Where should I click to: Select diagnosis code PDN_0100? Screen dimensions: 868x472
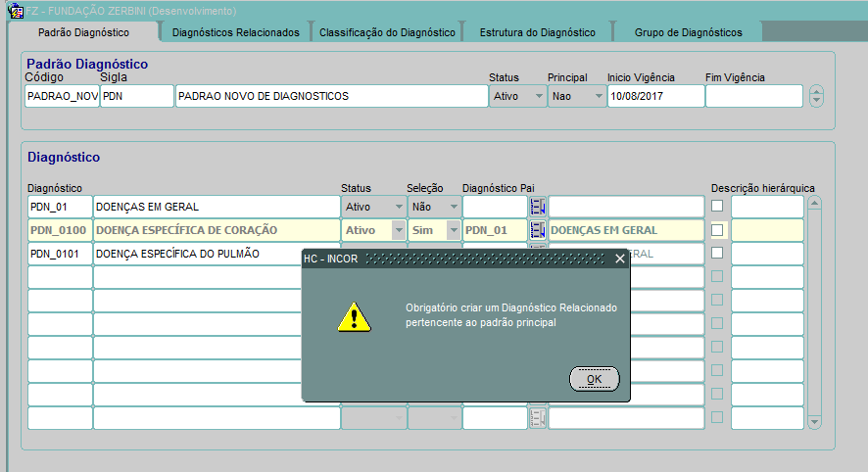pos(60,230)
